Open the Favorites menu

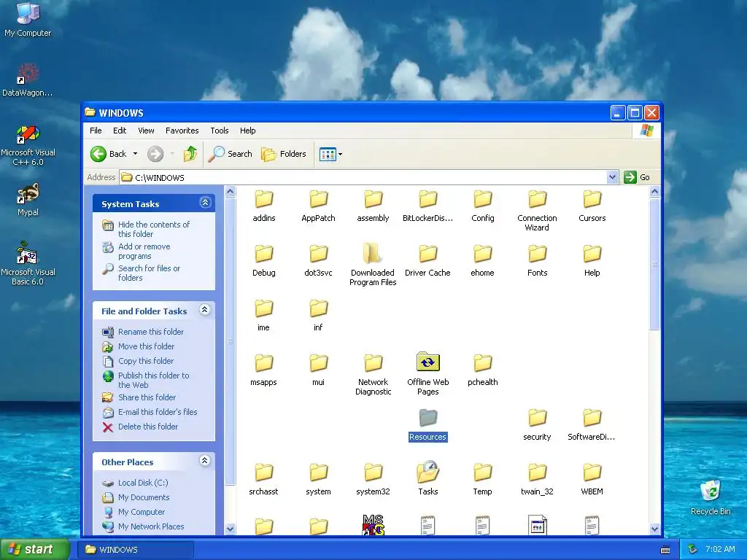click(x=182, y=131)
